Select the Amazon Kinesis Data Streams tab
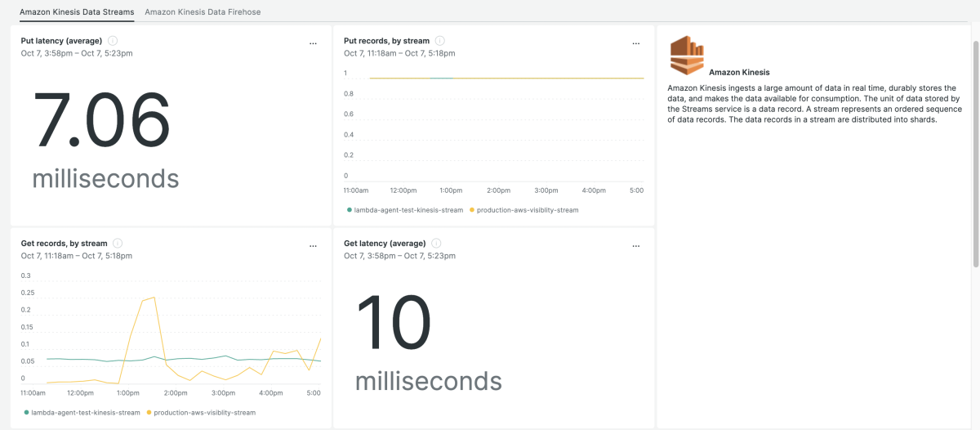Screen dimensions: 980x430 pos(77,12)
